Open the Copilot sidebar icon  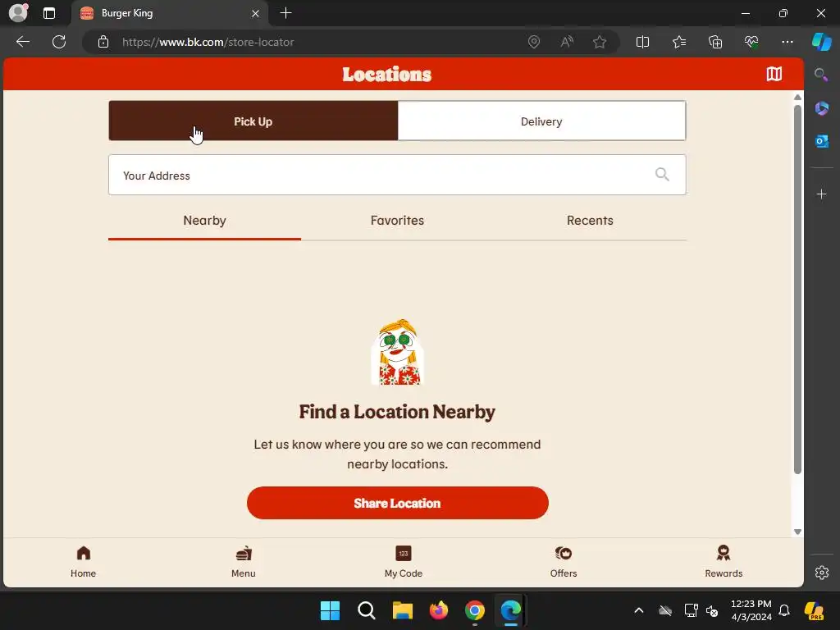[821, 42]
